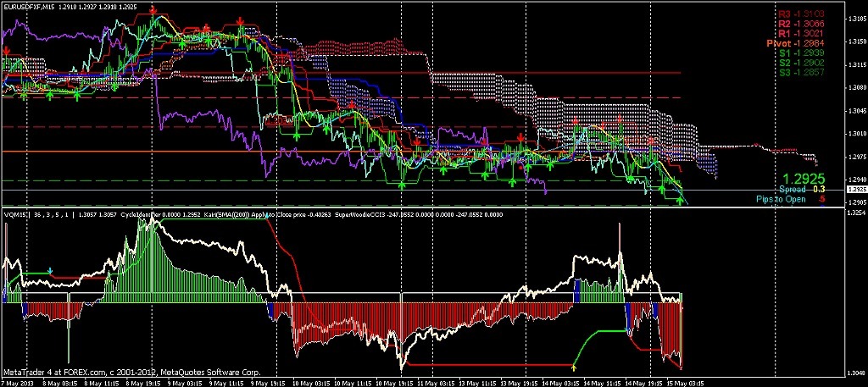The width and height of the screenshot is (868, 387).
Task: Click the 9 May 11:15 time label
Action: pyautogui.click(x=226, y=383)
